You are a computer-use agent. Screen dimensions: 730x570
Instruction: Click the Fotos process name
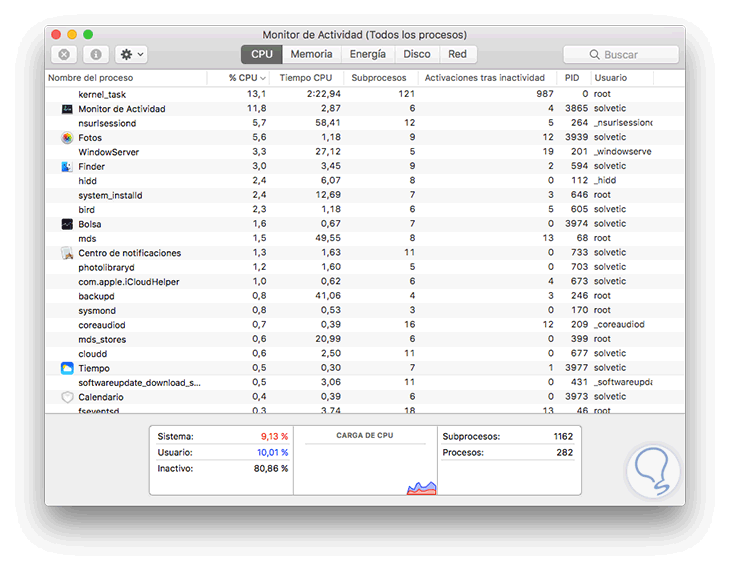pyautogui.click(x=90, y=138)
